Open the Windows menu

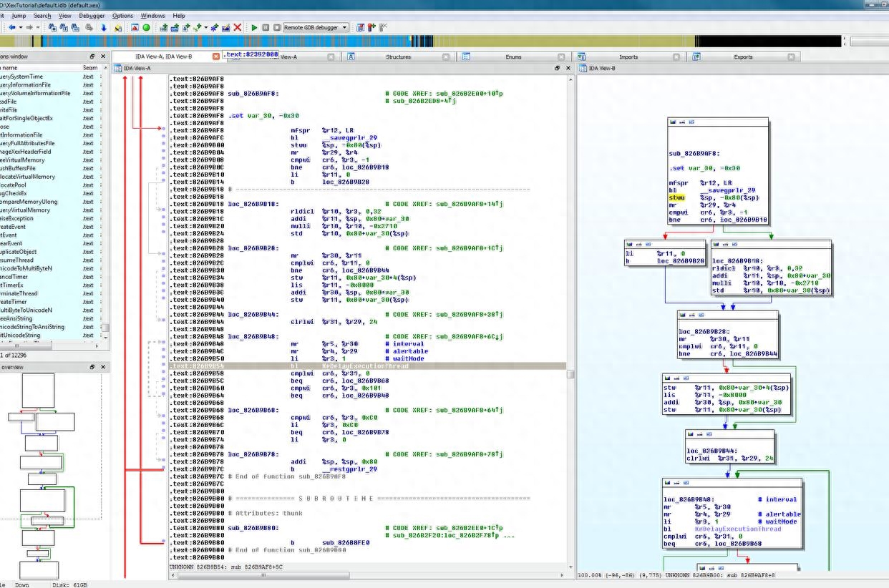point(152,15)
